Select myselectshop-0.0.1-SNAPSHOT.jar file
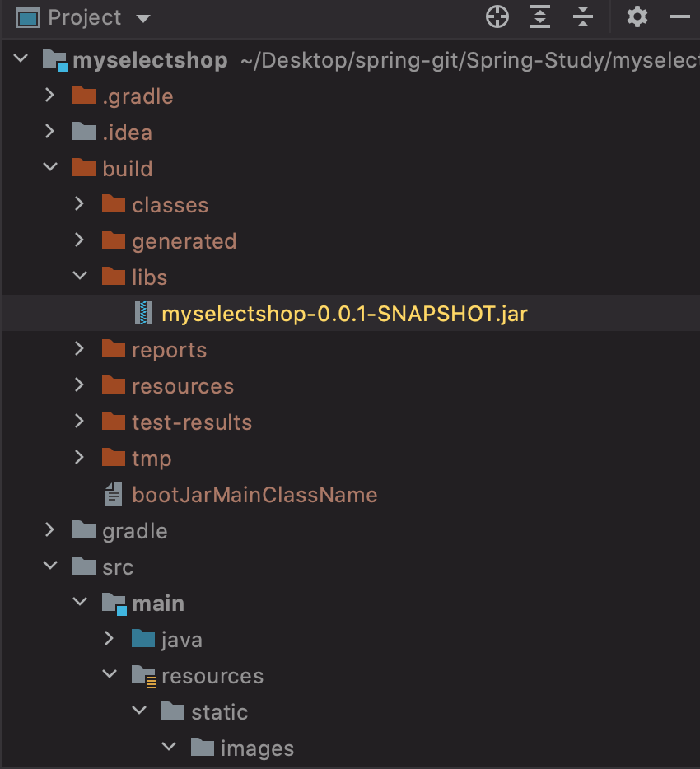Image resolution: width=700 pixels, height=769 pixels. [x=344, y=314]
